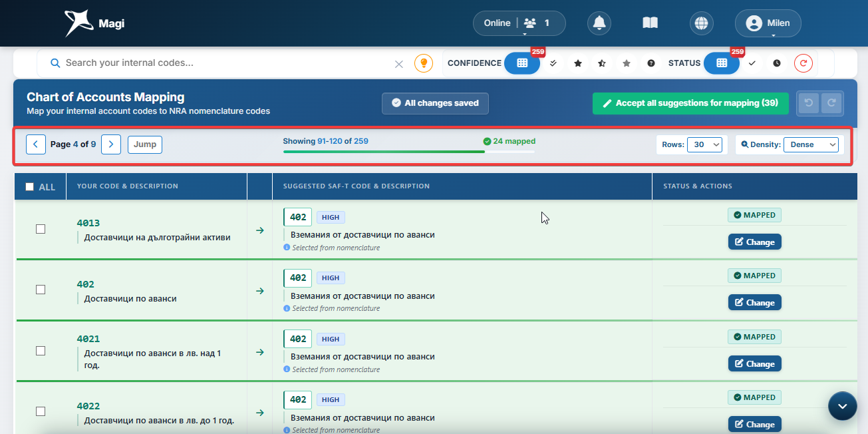Select the Confidence all-grid filter
The height and width of the screenshot is (434, 868).
coord(522,63)
